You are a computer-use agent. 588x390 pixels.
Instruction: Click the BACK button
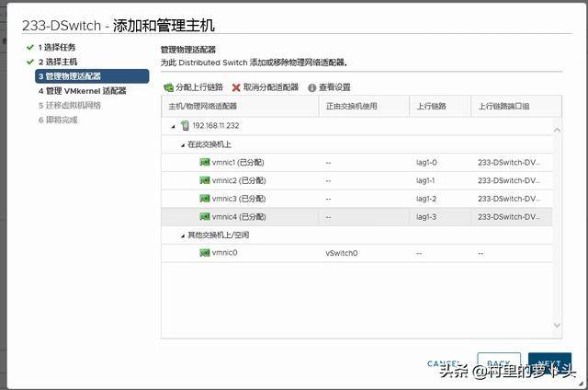coord(499,363)
